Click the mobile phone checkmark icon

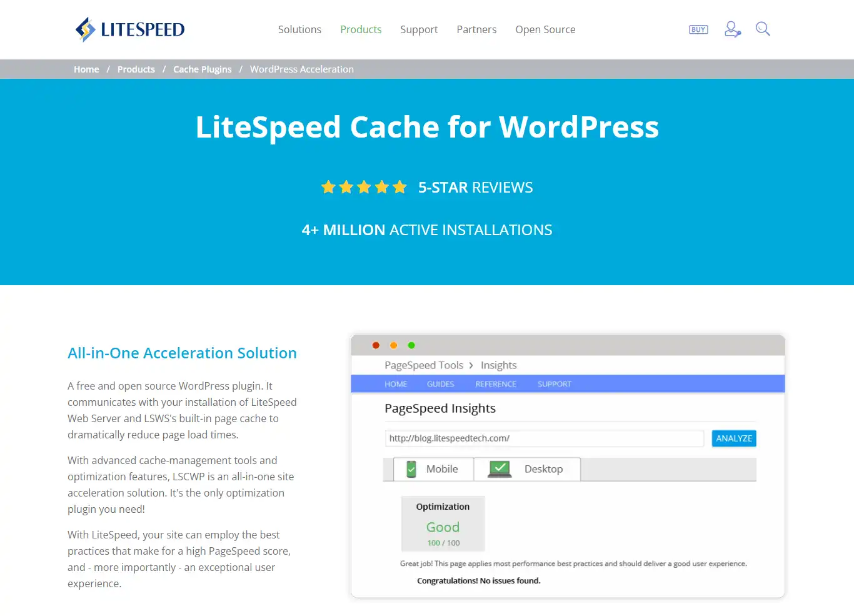point(411,469)
